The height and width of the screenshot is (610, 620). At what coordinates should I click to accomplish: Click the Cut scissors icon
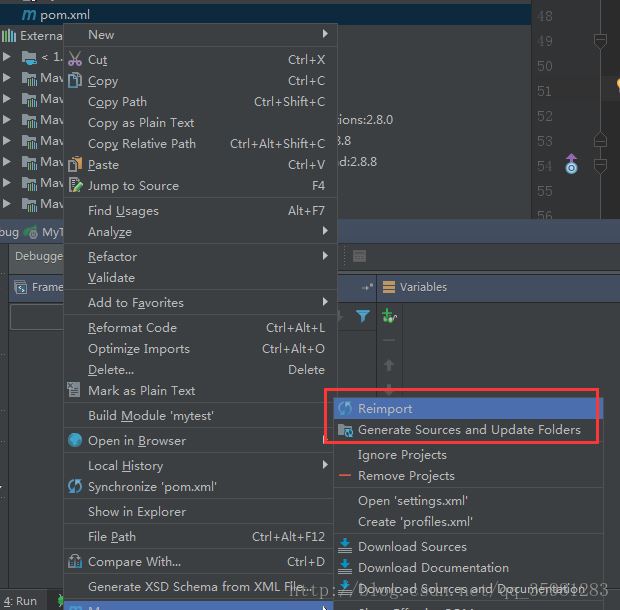coord(75,60)
